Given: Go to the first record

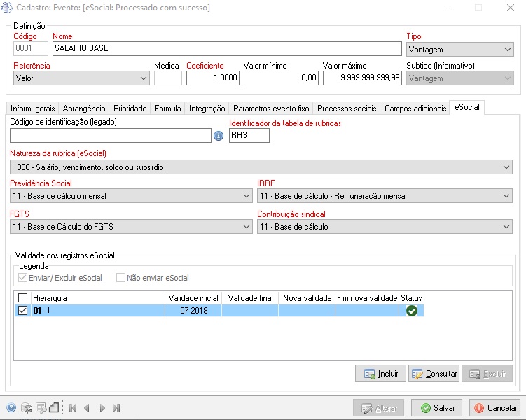Looking at the screenshot, I should point(72,408).
